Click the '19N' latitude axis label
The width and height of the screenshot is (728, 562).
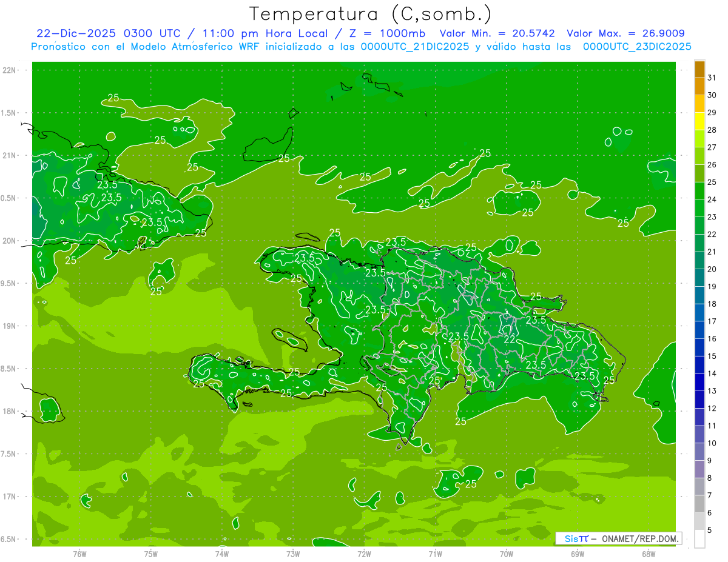coord(10,326)
